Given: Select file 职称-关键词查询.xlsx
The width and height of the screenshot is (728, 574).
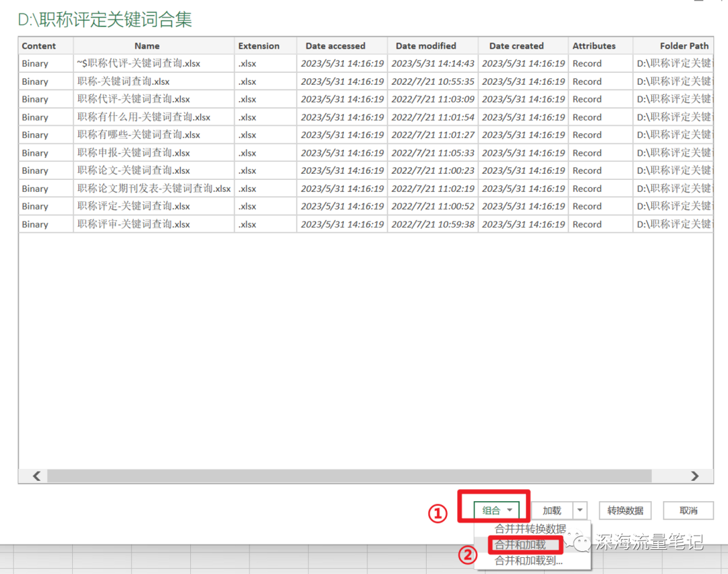Looking at the screenshot, I should coord(123,82).
